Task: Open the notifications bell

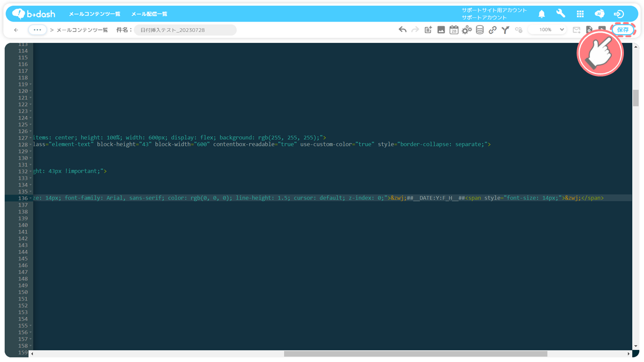Action: pyautogui.click(x=542, y=14)
